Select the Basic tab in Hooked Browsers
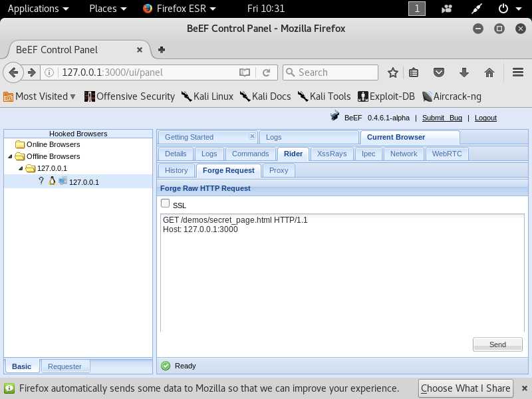 pos(22,366)
